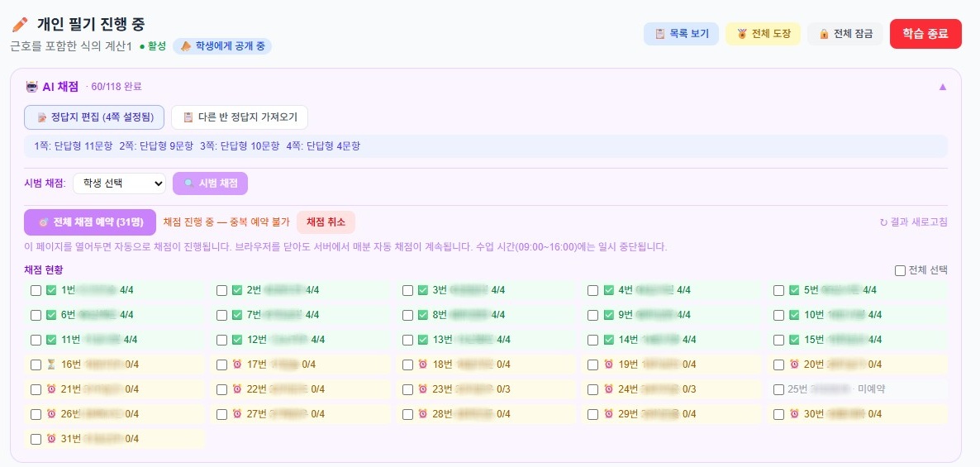Check the box for student 22번
This screenshot has width=980, height=467.
click(x=222, y=389)
